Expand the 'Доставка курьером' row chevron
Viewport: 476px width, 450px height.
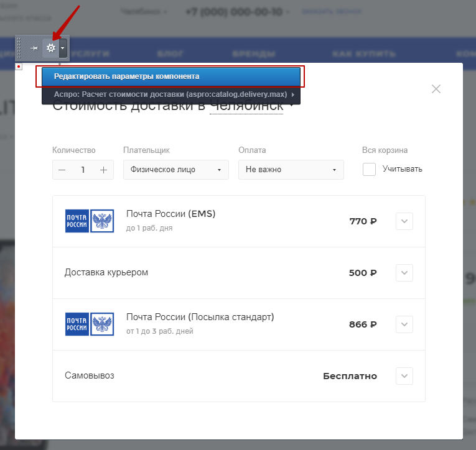[x=404, y=273]
